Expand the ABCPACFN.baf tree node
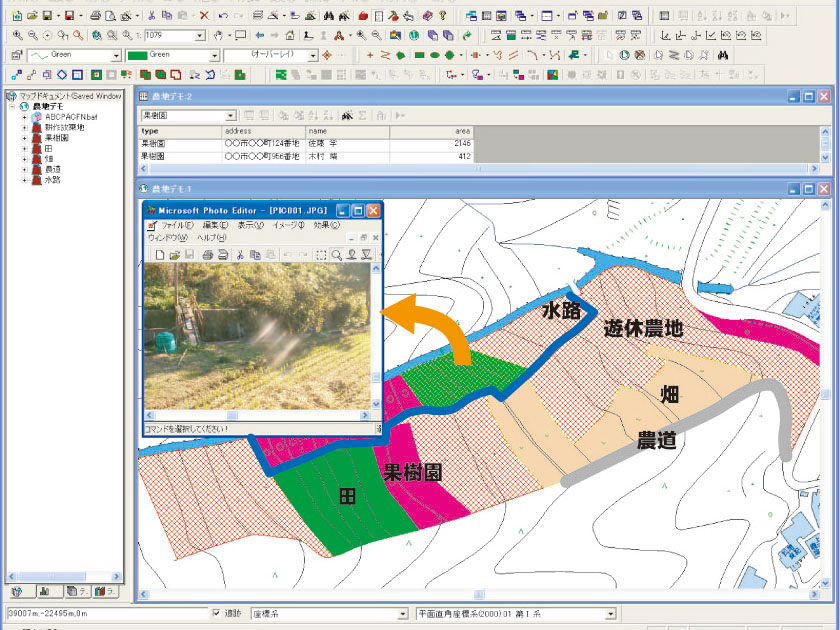The image size is (840, 630). point(24,117)
